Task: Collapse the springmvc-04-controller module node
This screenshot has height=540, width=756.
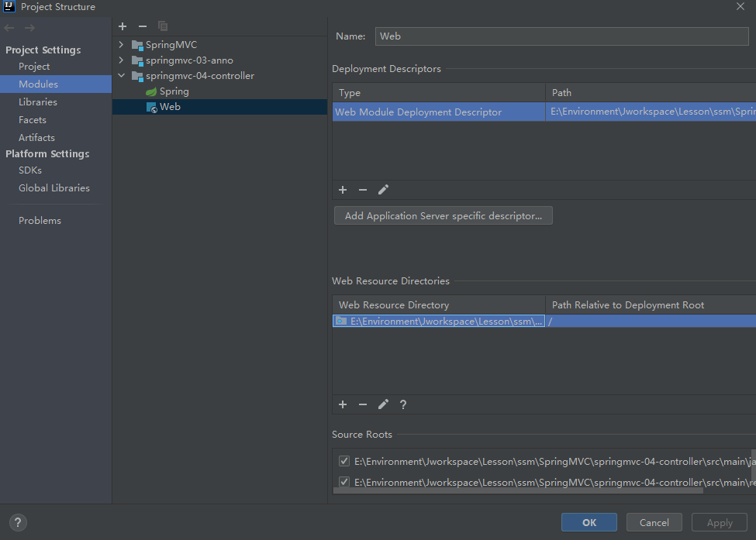Action: (121, 76)
